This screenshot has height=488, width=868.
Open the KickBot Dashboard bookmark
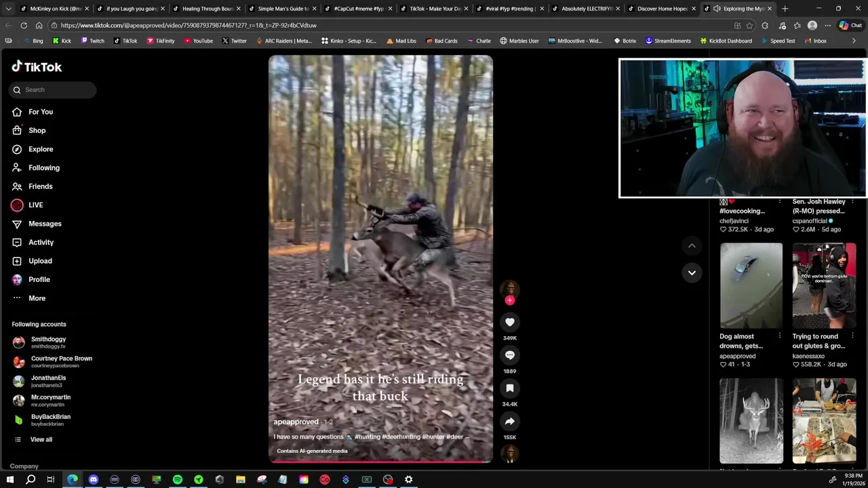726,41
